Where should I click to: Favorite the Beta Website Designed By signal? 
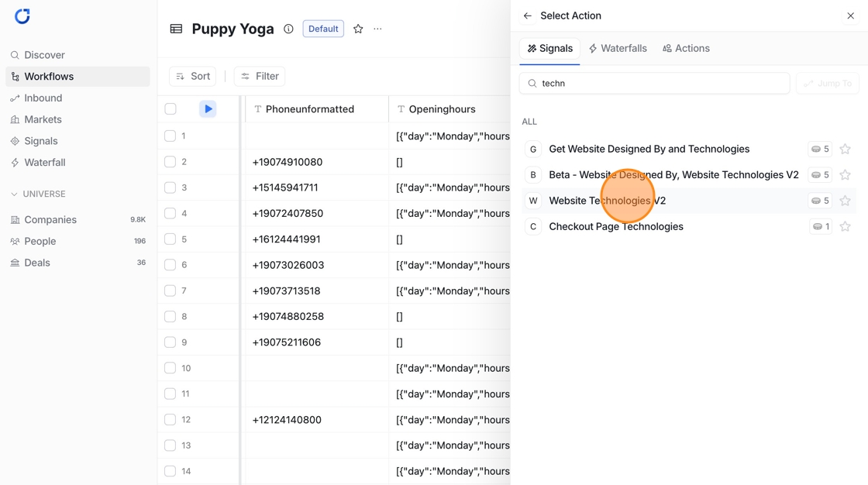click(845, 175)
